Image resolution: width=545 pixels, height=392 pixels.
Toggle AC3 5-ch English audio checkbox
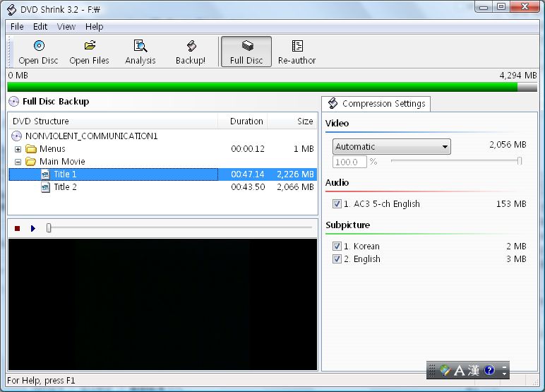point(337,204)
